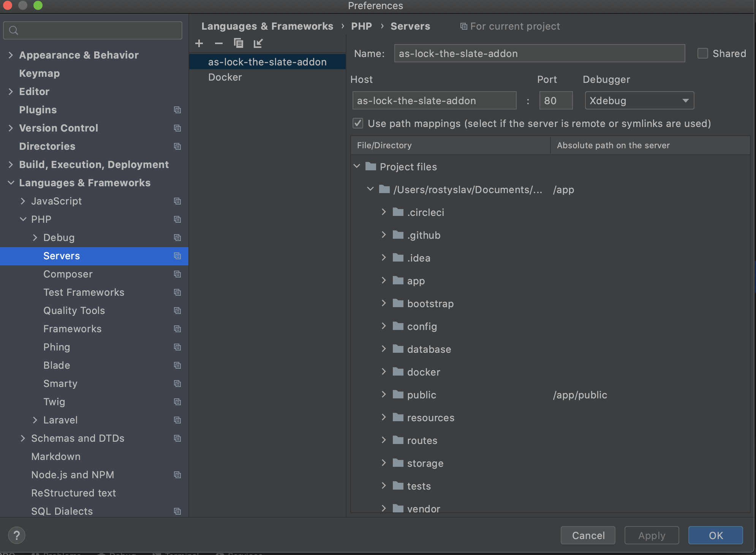
Task: Click the help question mark icon
Action: click(x=16, y=535)
